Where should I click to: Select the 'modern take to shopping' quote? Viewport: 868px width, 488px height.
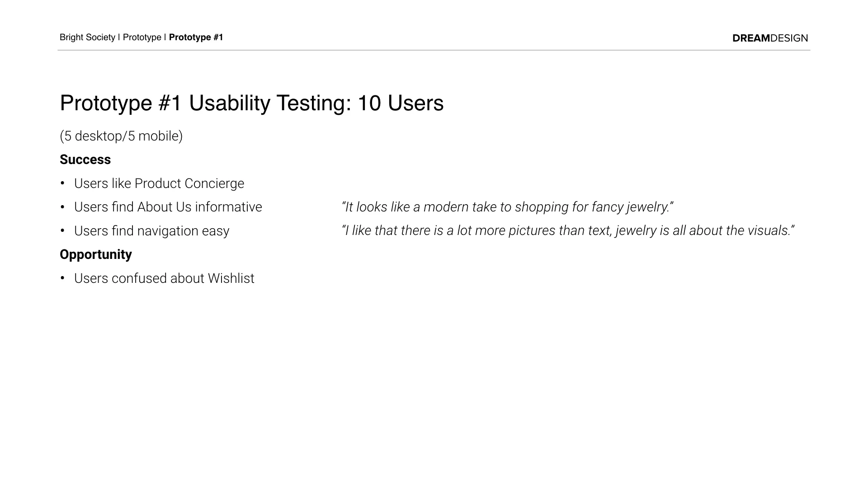[508, 207]
